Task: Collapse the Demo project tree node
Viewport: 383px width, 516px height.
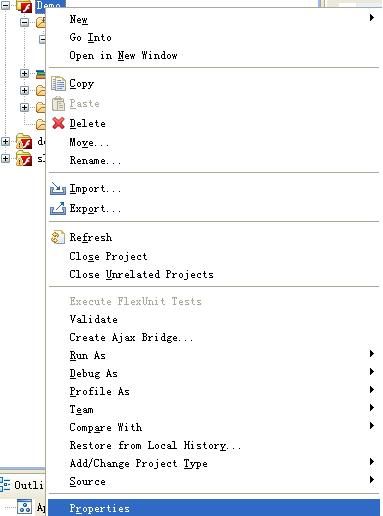Action: pyautogui.click(x=5, y=5)
